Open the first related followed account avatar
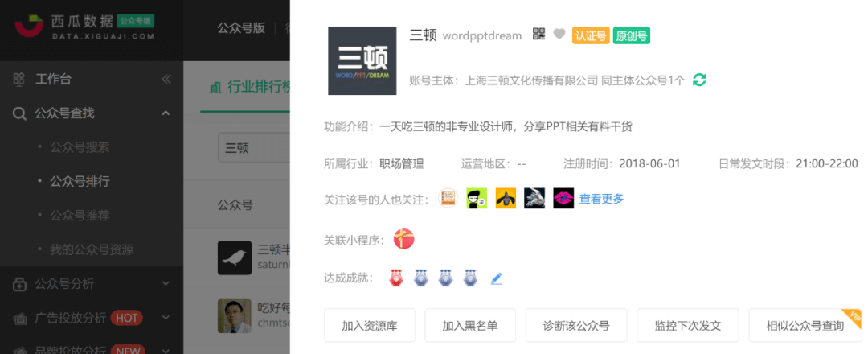The width and height of the screenshot is (868, 354). [x=448, y=198]
